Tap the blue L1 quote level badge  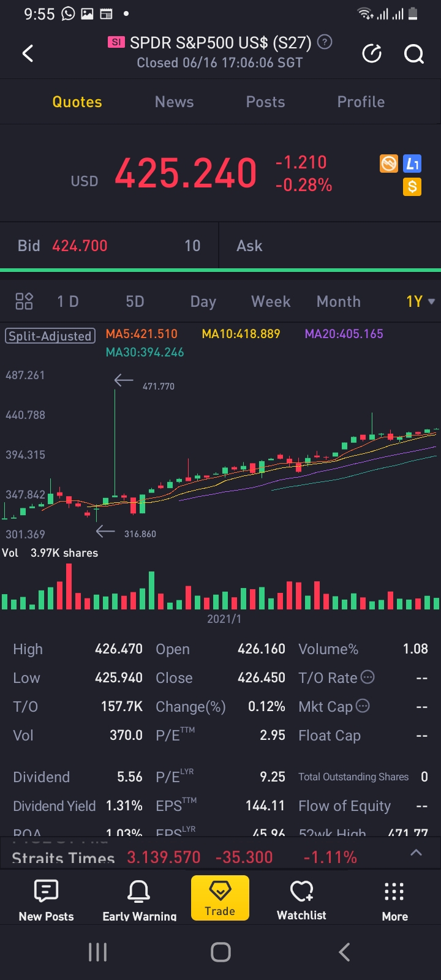point(412,164)
